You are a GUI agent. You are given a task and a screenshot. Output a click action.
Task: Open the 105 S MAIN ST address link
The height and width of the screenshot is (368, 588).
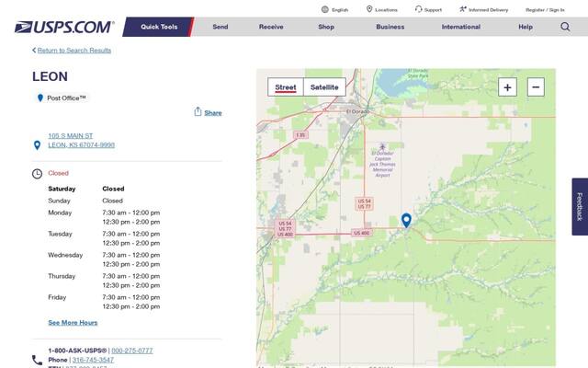tap(70, 135)
